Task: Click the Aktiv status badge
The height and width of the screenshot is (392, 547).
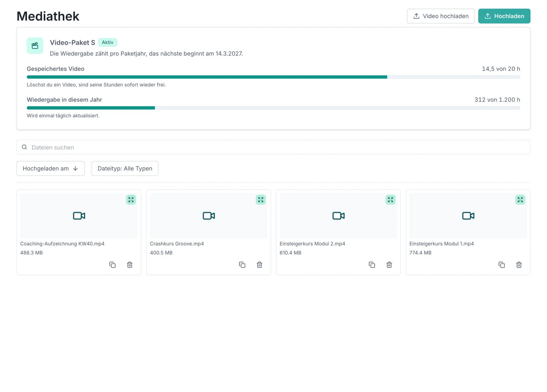Action: point(108,42)
